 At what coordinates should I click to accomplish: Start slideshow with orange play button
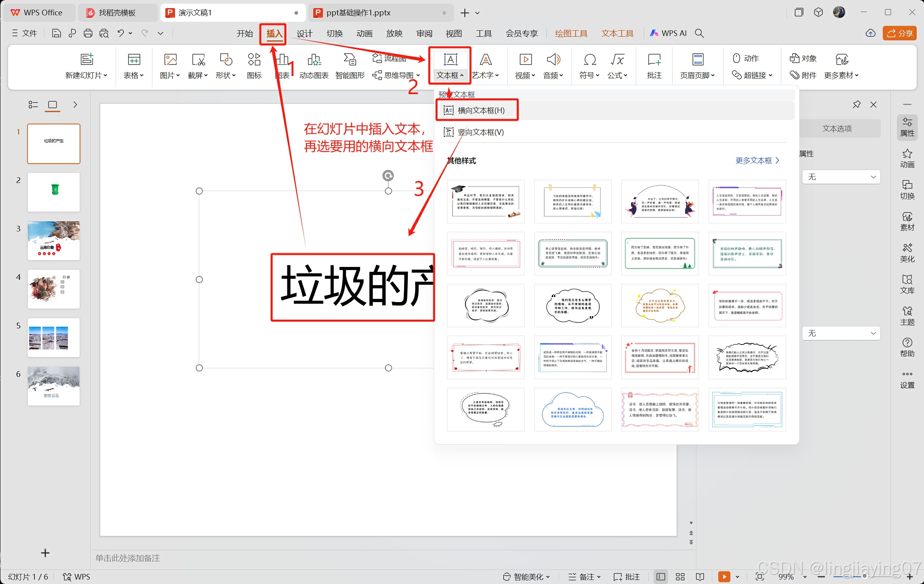pos(724,576)
